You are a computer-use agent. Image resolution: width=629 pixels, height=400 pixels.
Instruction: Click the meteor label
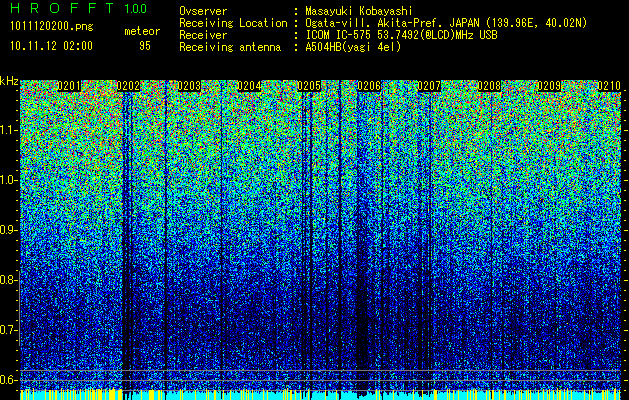pos(142,31)
